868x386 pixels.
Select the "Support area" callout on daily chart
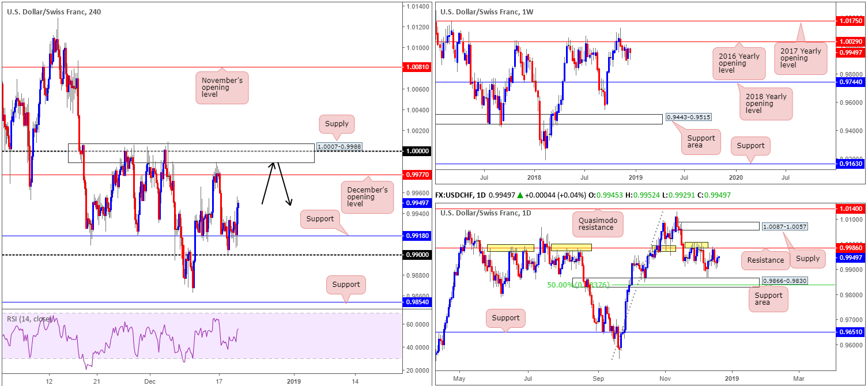click(768, 300)
